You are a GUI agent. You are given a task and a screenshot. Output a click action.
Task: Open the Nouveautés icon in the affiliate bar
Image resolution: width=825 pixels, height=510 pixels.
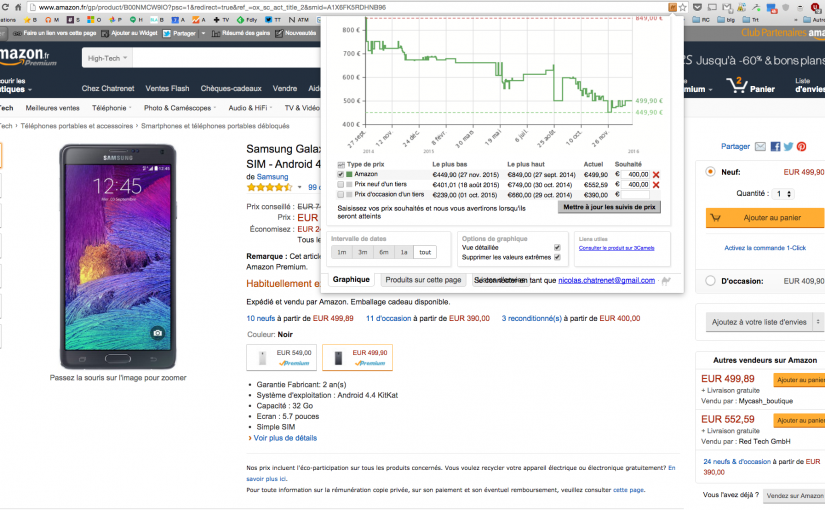(x=279, y=33)
